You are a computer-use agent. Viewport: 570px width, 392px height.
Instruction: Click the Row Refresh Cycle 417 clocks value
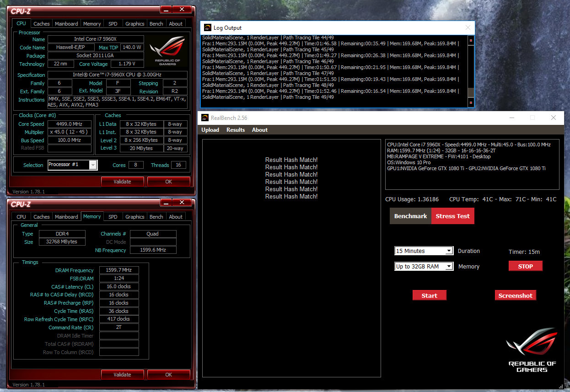pyautogui.click(x=119, y=319)
